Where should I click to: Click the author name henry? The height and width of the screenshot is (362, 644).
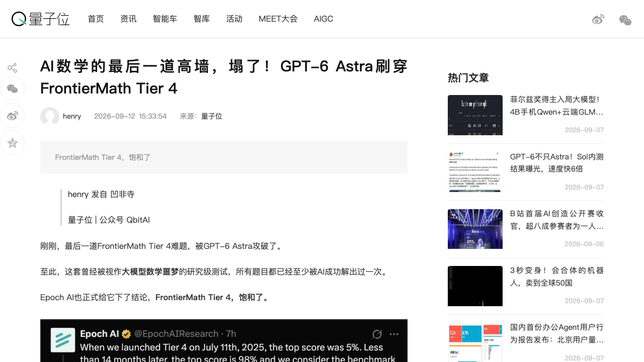coord(72,116)
